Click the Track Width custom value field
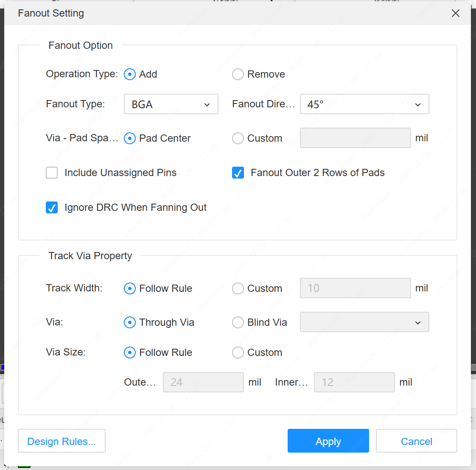Viewport: 476px width, 470px height. coord(355,288)
